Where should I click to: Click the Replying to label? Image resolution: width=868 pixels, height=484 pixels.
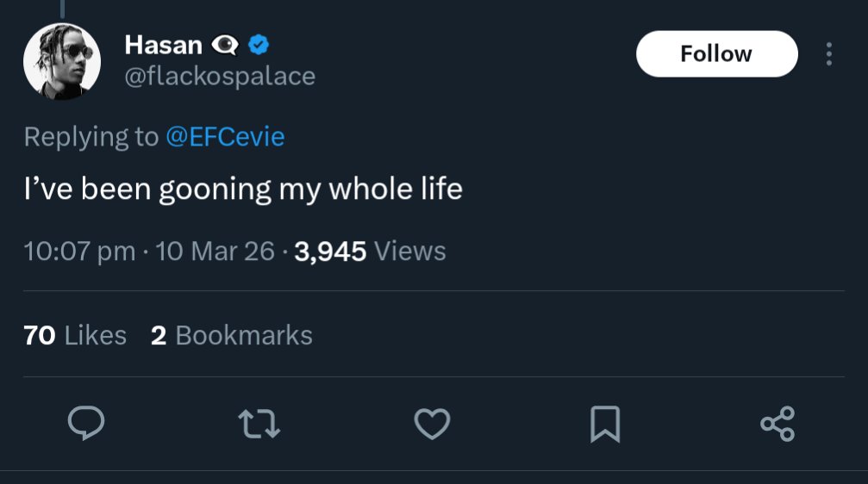point(91,136)
